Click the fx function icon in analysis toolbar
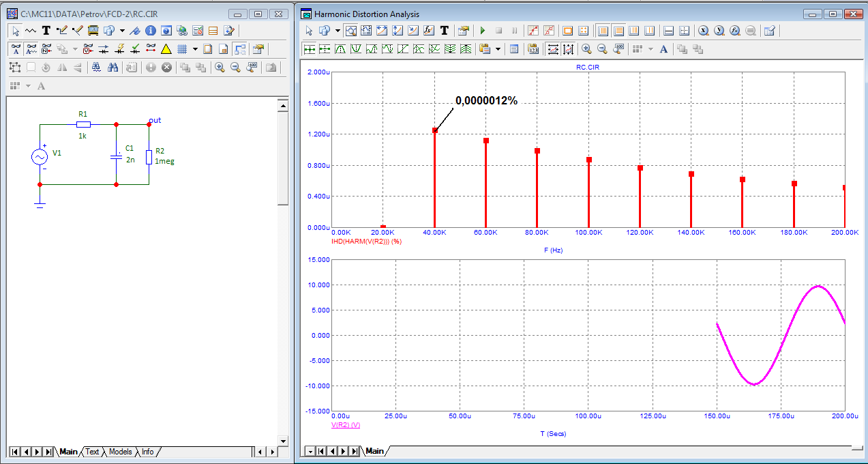 pos(429,30)
